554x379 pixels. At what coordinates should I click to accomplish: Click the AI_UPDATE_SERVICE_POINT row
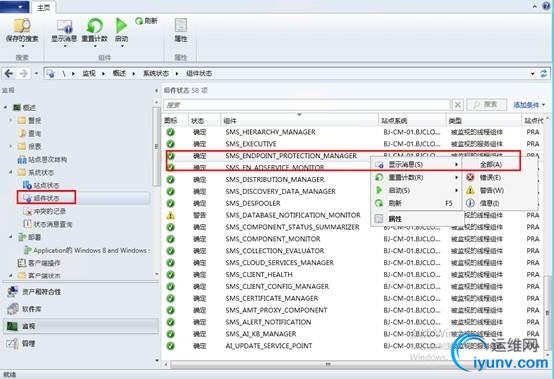(x=354, y=346)
